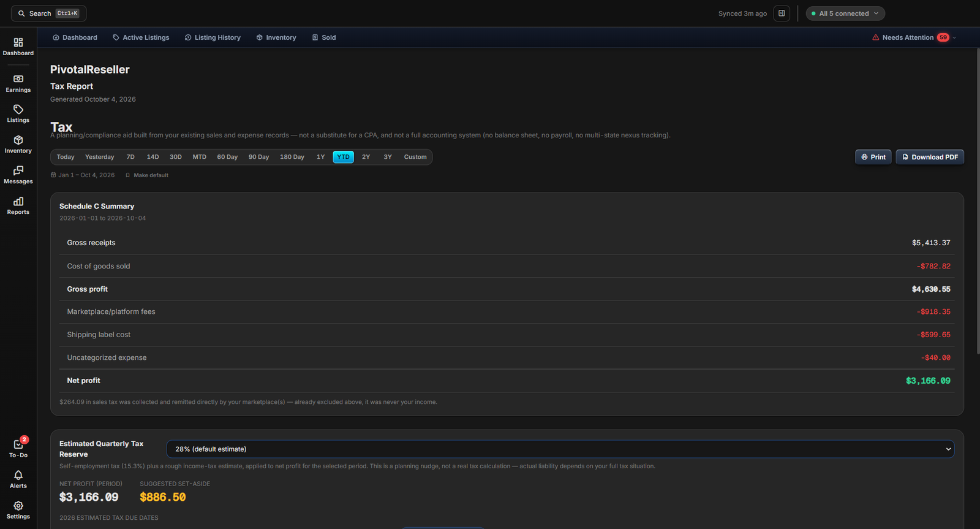
Task: Go to Listings in the sidebar
Action: [x=18, y=114]
